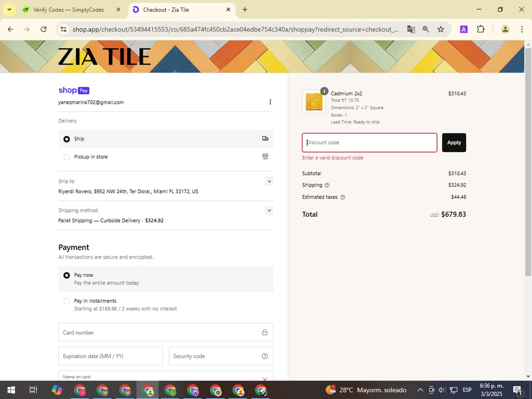Click the delivery truck icon
This screenshot has height=399, width=532.
265,139
